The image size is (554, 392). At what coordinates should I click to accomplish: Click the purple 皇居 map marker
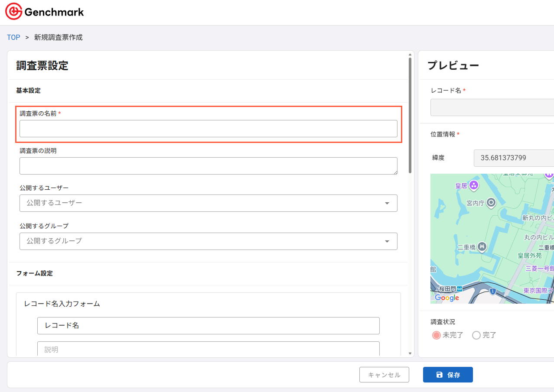(473, 186)
